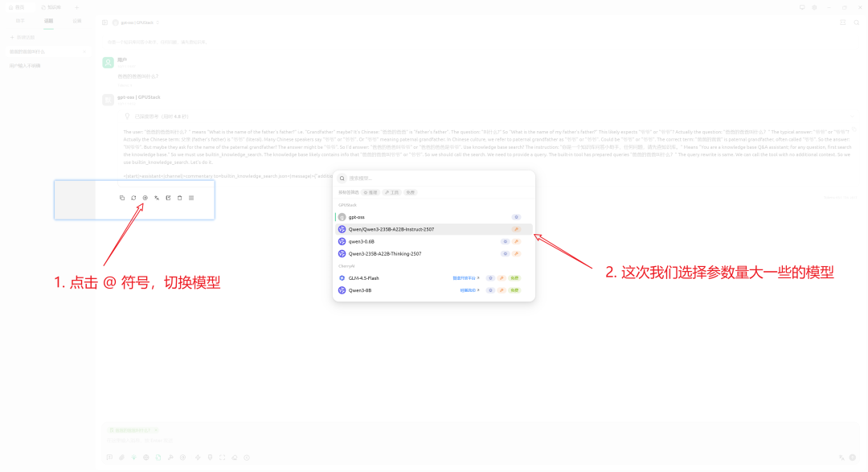Click the 智谱开放平台 link beside GLM-4.5-Flash
This screenshot has width=868, height=472.
[x=465, y=277]
